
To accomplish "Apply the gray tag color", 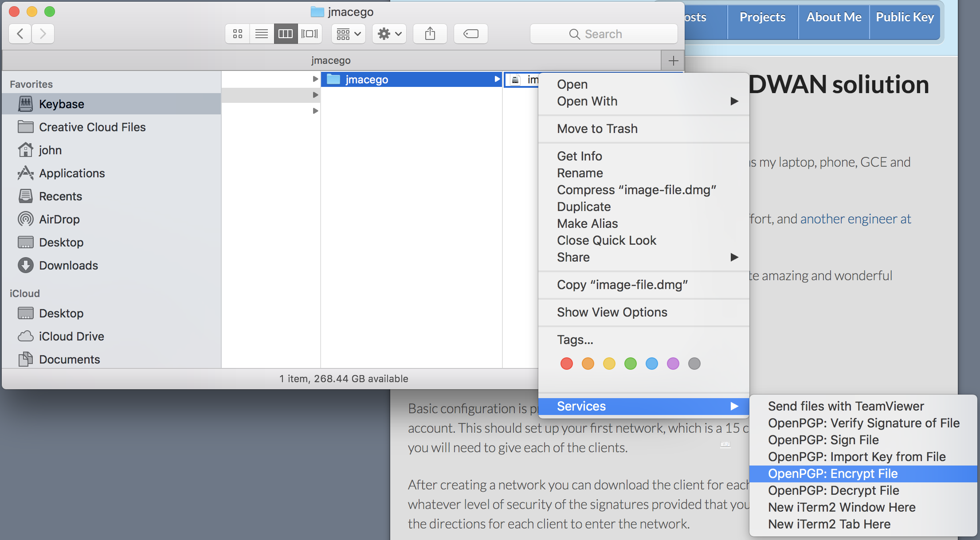I will (x=694, y=364).
